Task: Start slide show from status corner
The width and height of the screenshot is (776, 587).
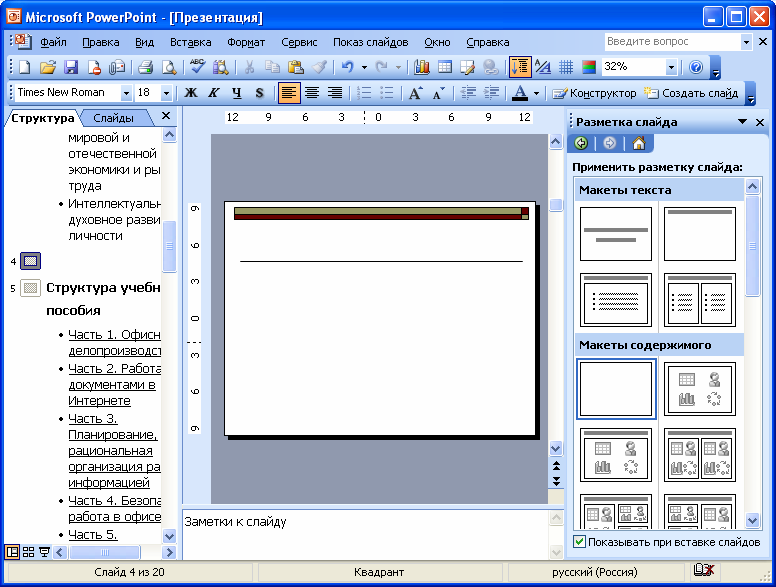Action: [45, 552]
